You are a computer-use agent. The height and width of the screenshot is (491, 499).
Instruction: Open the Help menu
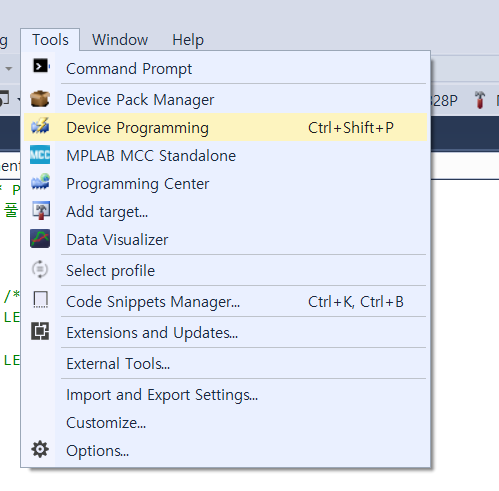coord(188,40)
